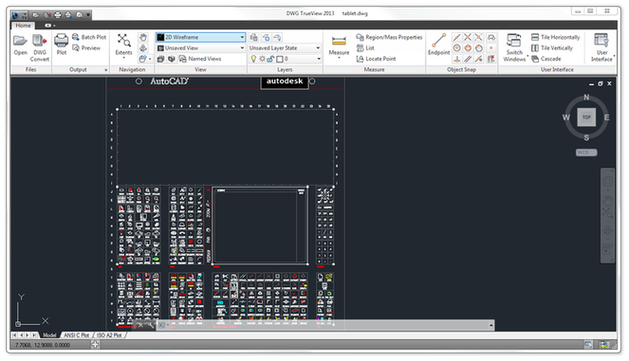This screenshot has width=629, height=361.
Task: Open a drawing file with Open icon
Action: coord(20,44)
